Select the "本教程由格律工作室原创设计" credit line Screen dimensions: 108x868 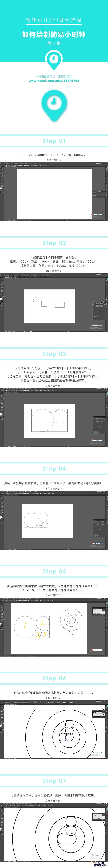point(54,76)
